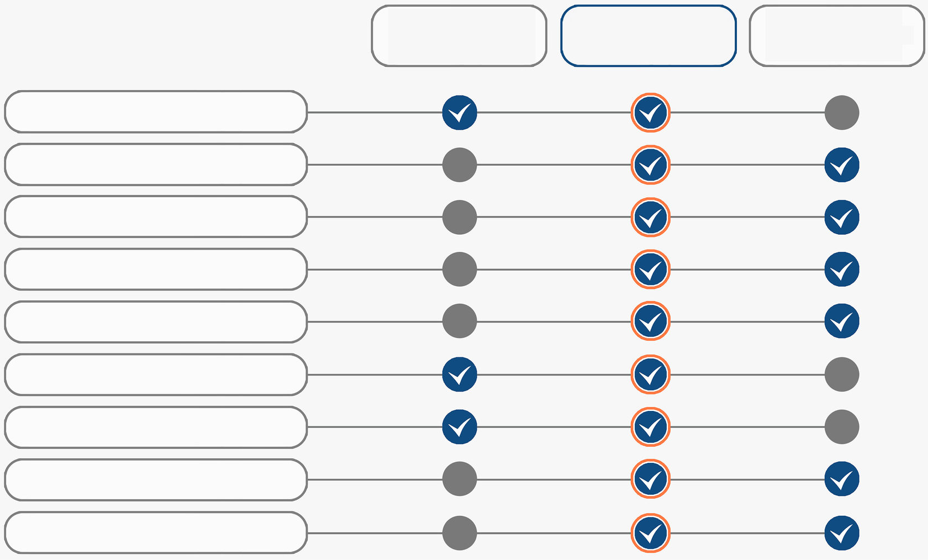
Task: Click second row's right column checkmark
Action: 841,165
